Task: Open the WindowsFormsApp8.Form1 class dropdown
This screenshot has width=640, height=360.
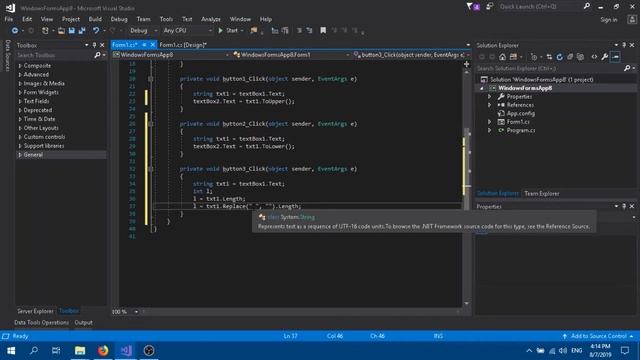Action: point(291,55)
